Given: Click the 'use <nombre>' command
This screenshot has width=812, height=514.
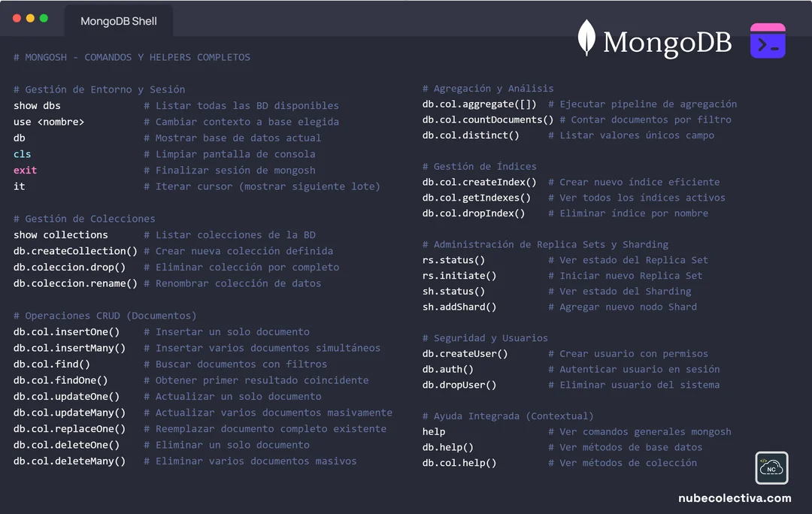Looking at the screenshot, I should [49, 122].
